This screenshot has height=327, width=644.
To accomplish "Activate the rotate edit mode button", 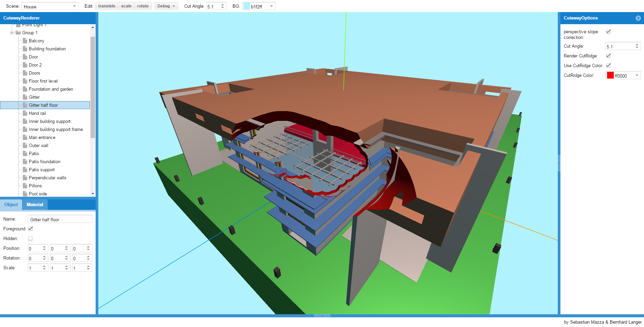I will click(143, 6).
